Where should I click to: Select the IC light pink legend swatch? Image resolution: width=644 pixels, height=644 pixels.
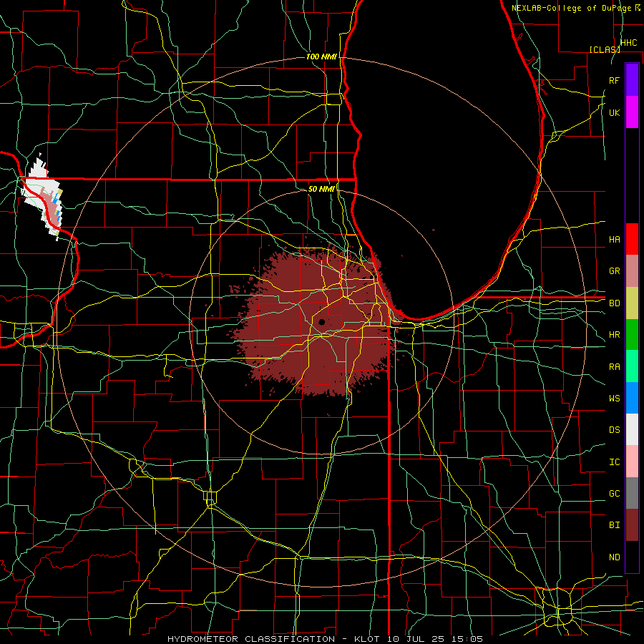[632, 462]
